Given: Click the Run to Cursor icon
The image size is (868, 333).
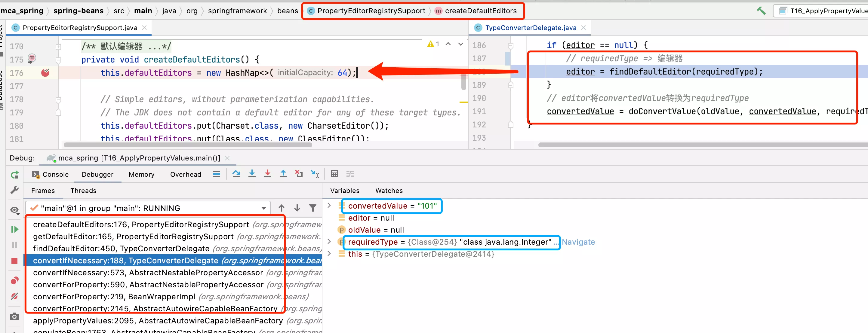Looking at the screenshot, I should (315, 174).
